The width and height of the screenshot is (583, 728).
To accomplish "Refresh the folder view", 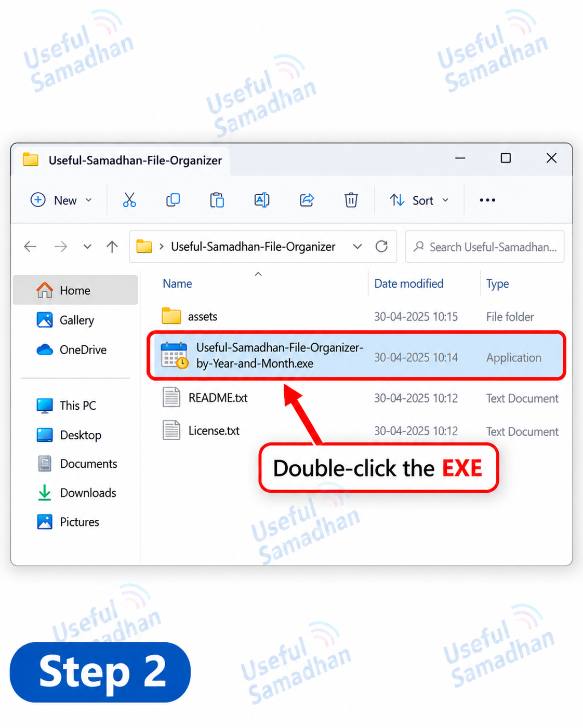I will point(382,247).
